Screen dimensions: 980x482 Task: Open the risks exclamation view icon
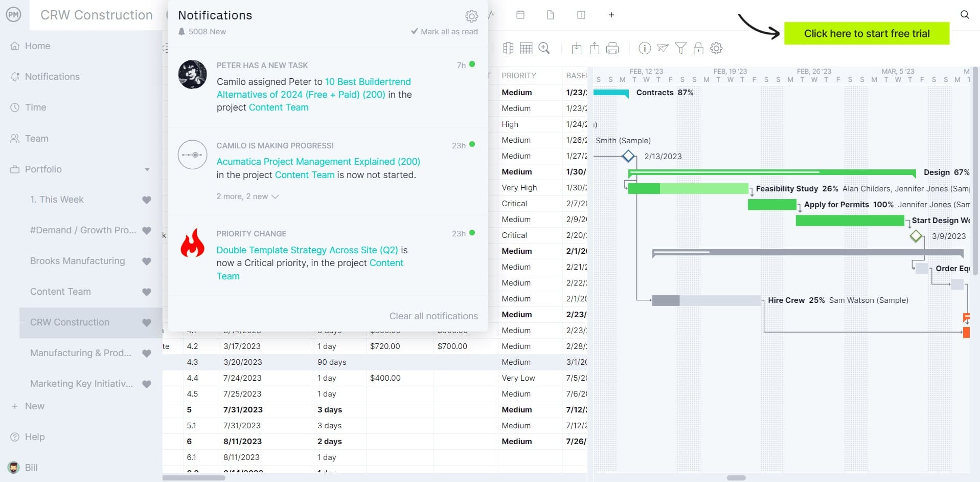pos(581,15)
